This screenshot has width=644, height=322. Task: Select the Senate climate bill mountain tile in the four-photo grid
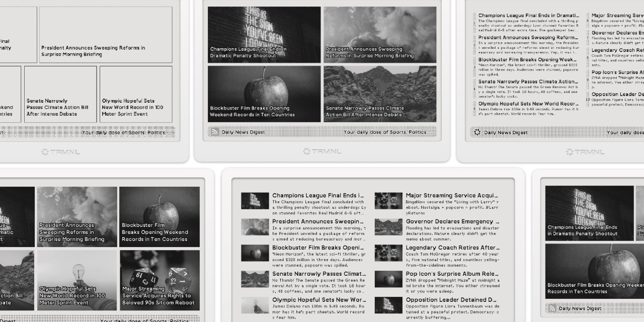tap(380, 94)
